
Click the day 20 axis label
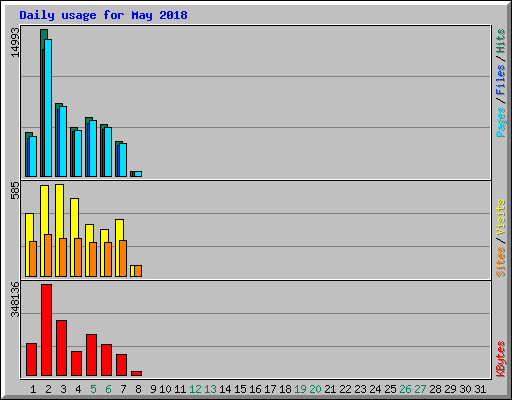315,389
